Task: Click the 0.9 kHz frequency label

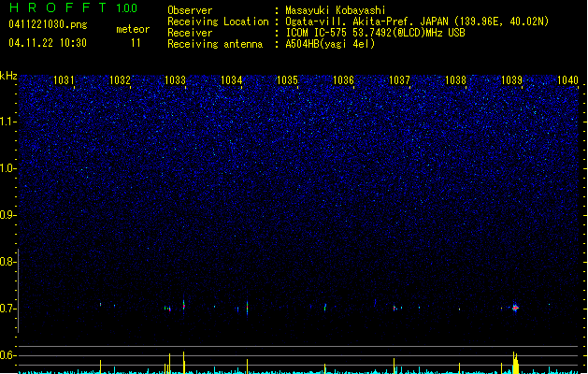Action: coord(7,215)
